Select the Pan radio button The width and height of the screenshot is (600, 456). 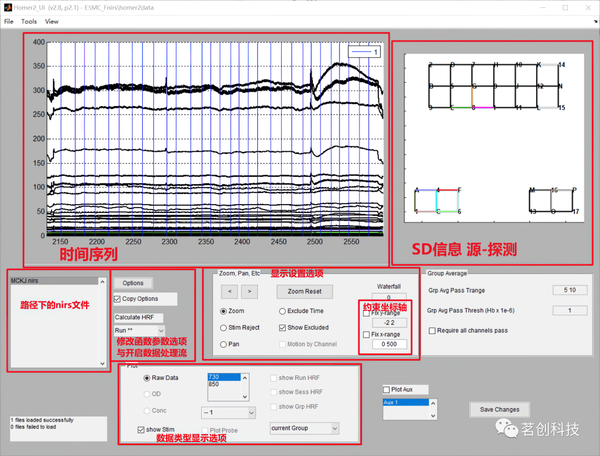(223, 344)
